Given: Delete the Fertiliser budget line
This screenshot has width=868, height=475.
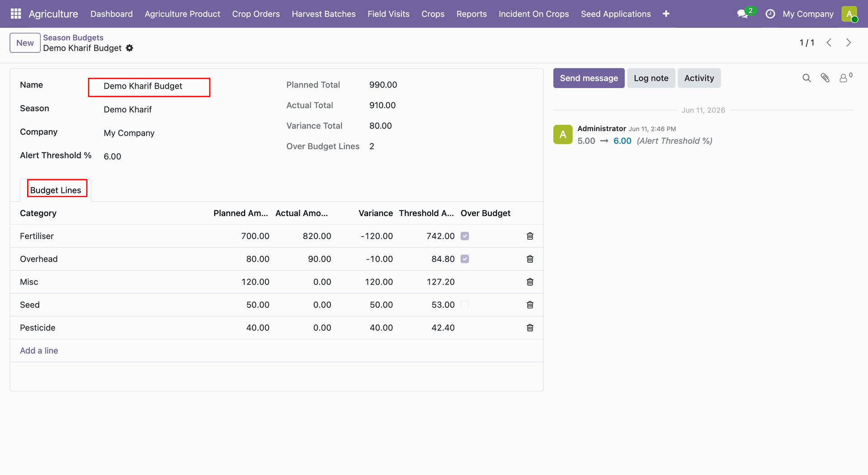Looking at the screenshot, I should (530, 236).
